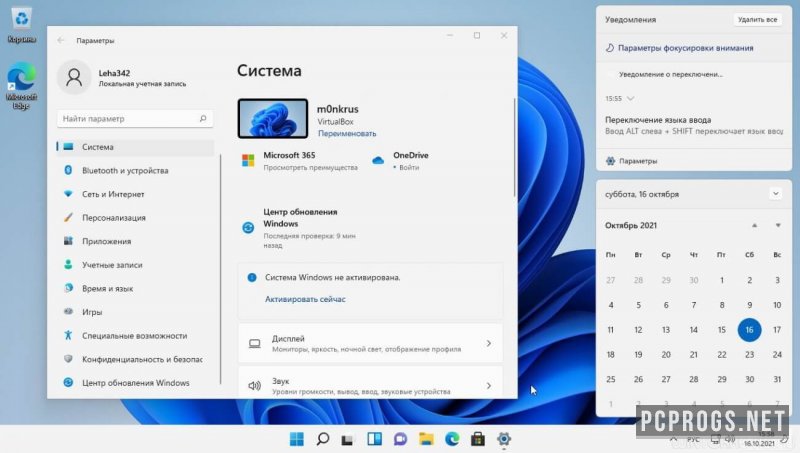The image size is (800, 453).
Task: Go to next month with down arrow
Action: [x=778, y=225]
